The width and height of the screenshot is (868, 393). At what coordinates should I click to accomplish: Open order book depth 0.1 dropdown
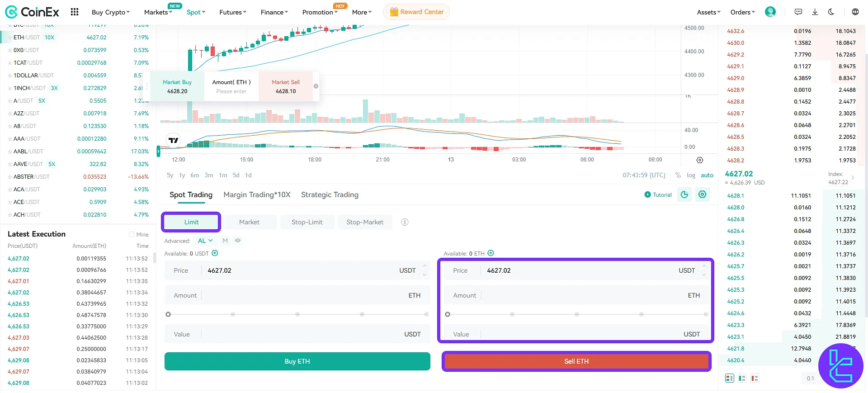[x=811, y=379]
